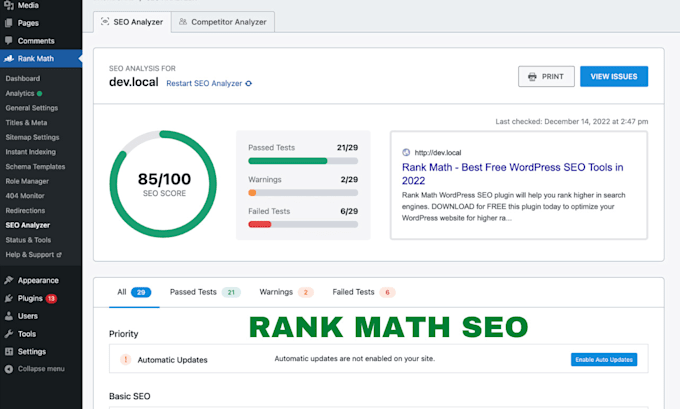Click the Help & Support external link icon
The image size is (680, 409).
(59, 255)
